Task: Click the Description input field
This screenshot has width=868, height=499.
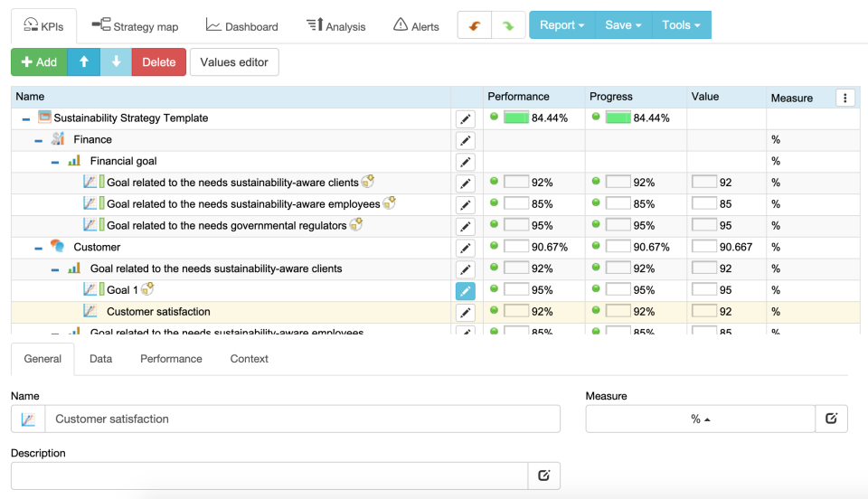Action: tap(269, 475)
